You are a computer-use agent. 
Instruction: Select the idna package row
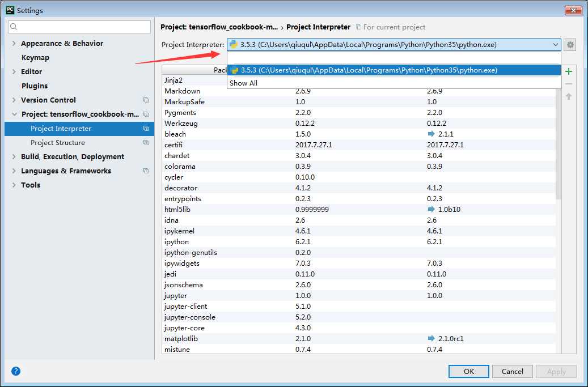359,220
